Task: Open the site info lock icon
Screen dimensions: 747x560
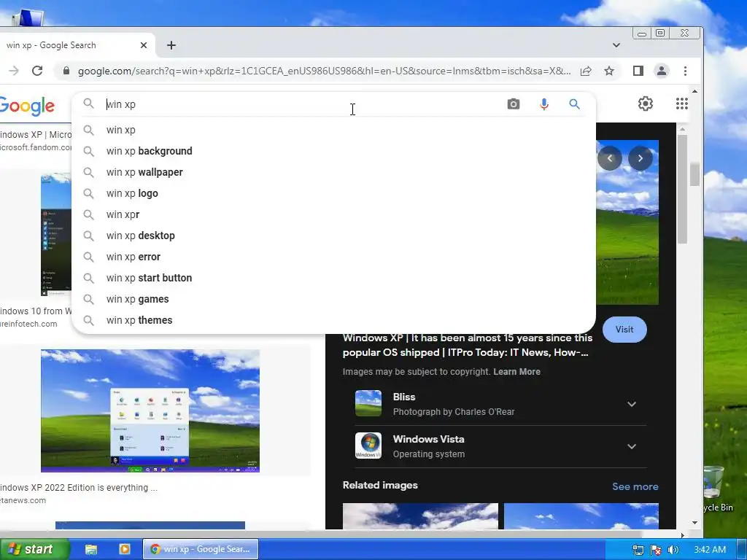Action: click(x=66, y=71)
